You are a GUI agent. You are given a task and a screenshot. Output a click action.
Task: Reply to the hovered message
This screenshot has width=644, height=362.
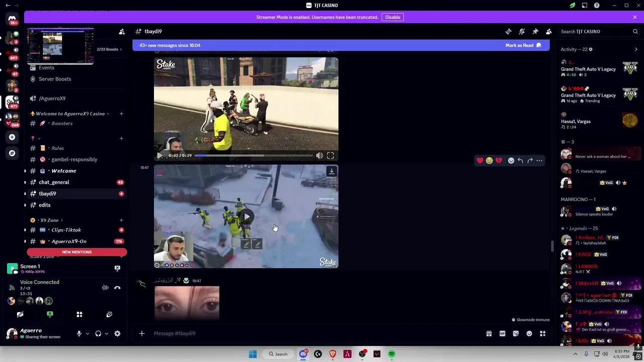click(x=520, y=160)
